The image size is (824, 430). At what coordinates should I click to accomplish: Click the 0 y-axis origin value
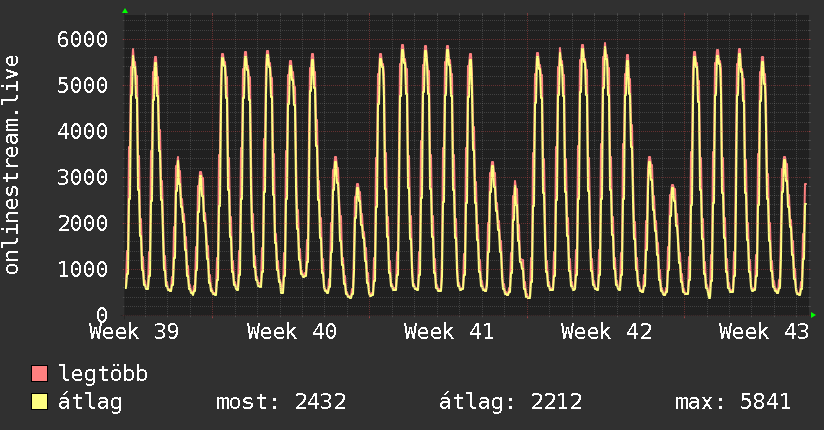click(x=102, y=315)
